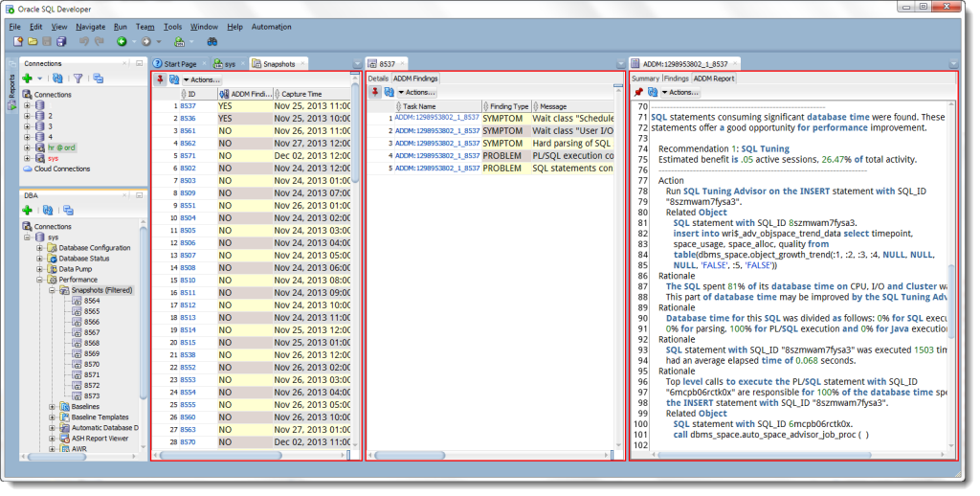This screenshot has height=496, width=980.
Task: Click the Undo icon in main toolbar
Action: click(x=84, y=41)
